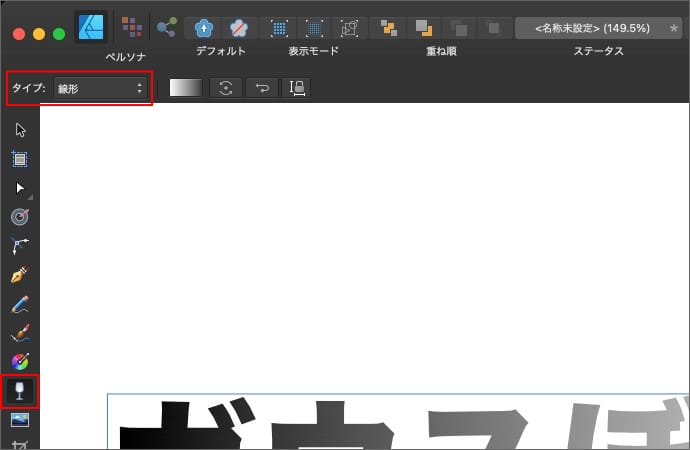This screenshot has height=450, width=690.
Task: Select the Corner tool
Action: (19, 216)
